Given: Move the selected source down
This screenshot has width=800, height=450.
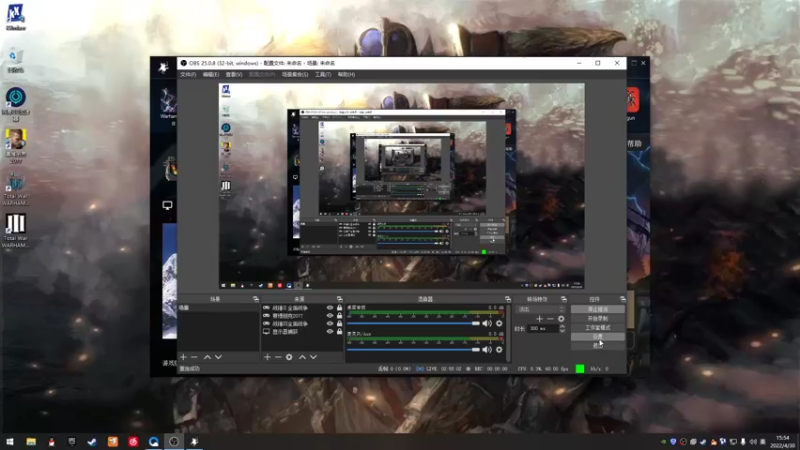Looking at the screenshot, I should pyautogui.click(x=313, y=357).
